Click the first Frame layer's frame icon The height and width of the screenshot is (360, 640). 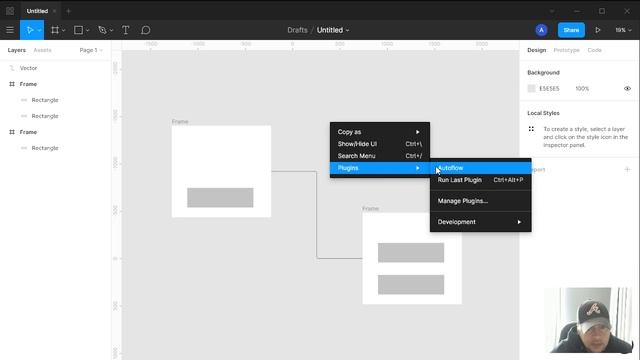coord(12,84)
